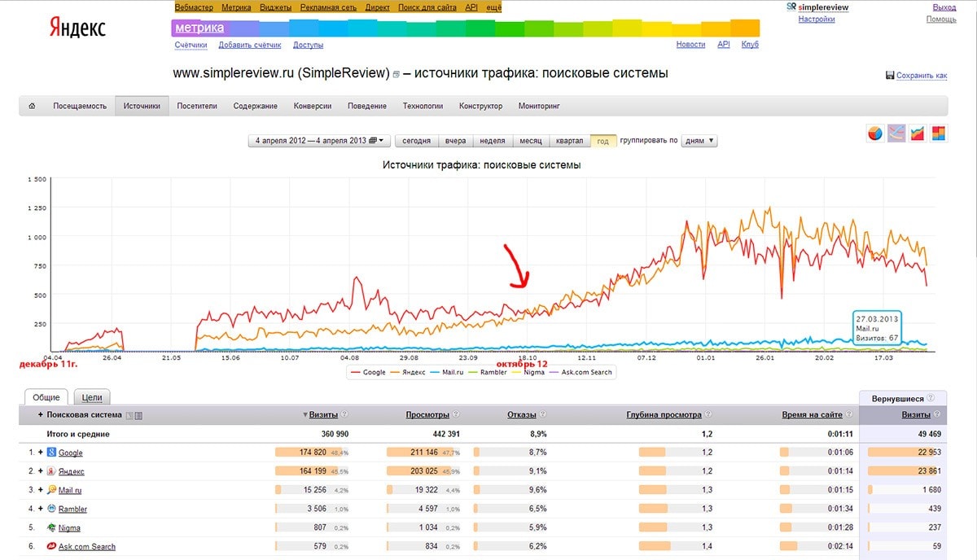Image resolution: width=977 pixels, height=560 pixels.
Task: Select the line chart view icon
Action: pos(896,133)
